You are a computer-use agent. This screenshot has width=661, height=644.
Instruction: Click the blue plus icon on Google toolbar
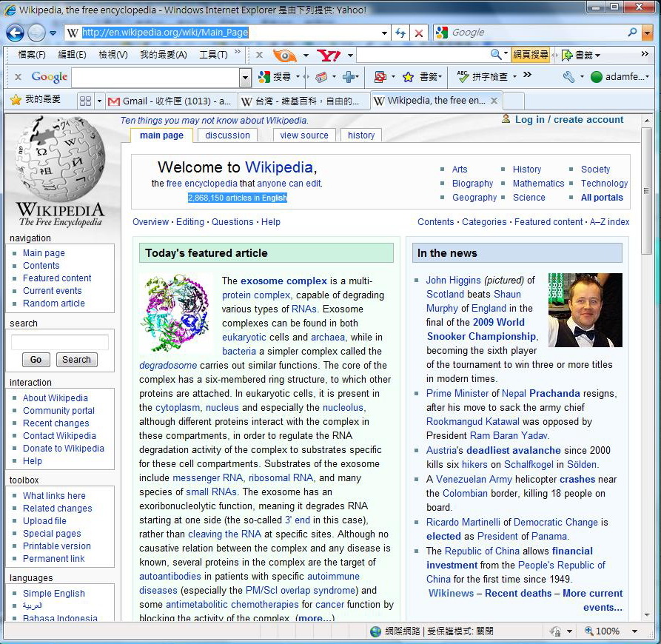point(348,77)
